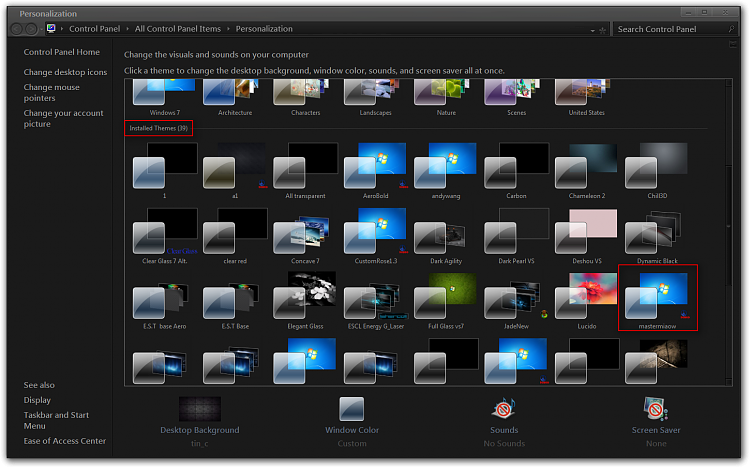This screenshot has height=468, width=750.
Task: Open Ease of Access Center link
Action: click(65, 441)
